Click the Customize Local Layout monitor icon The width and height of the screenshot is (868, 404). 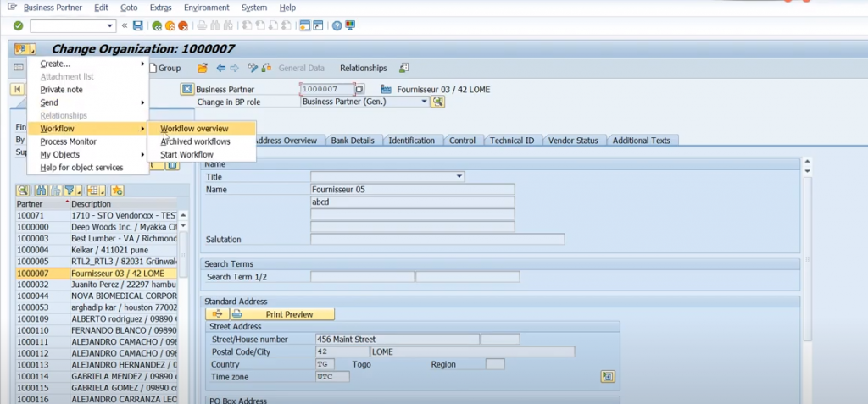pyautogui.click(x=350, y=25)
